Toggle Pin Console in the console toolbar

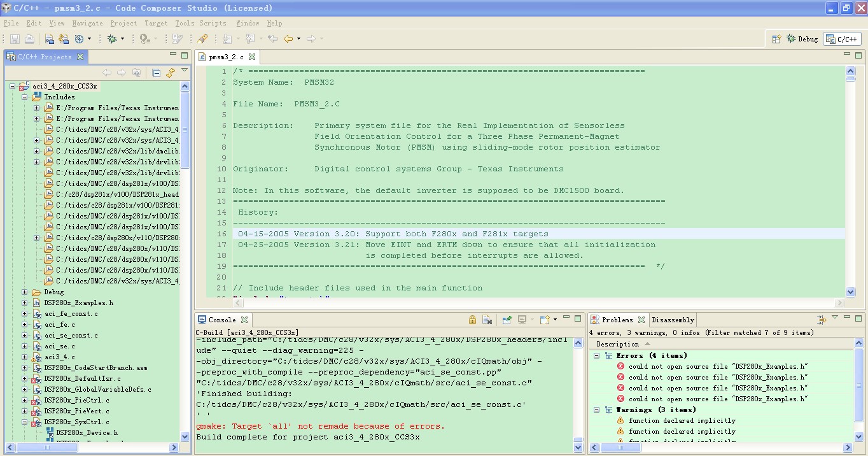(507, 320)
